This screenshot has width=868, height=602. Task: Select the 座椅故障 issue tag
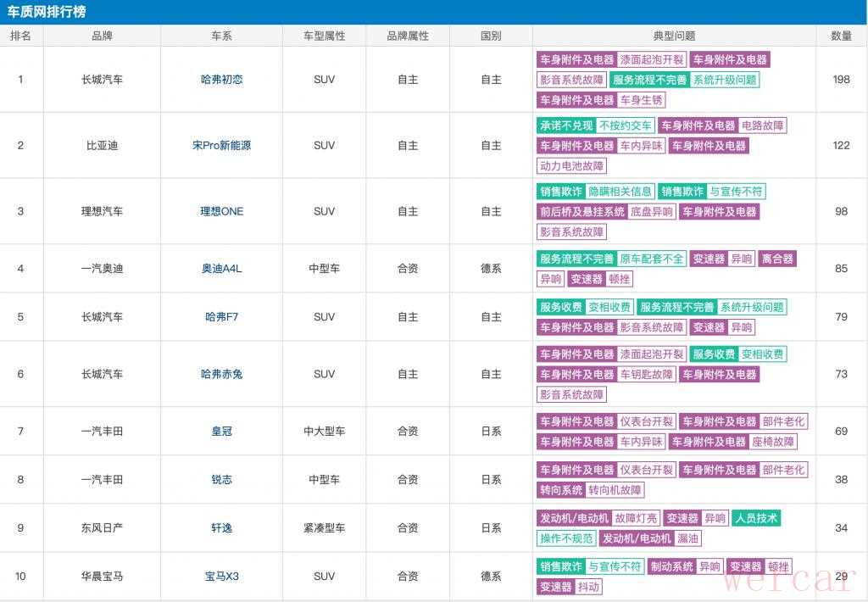tap(773, 442)
